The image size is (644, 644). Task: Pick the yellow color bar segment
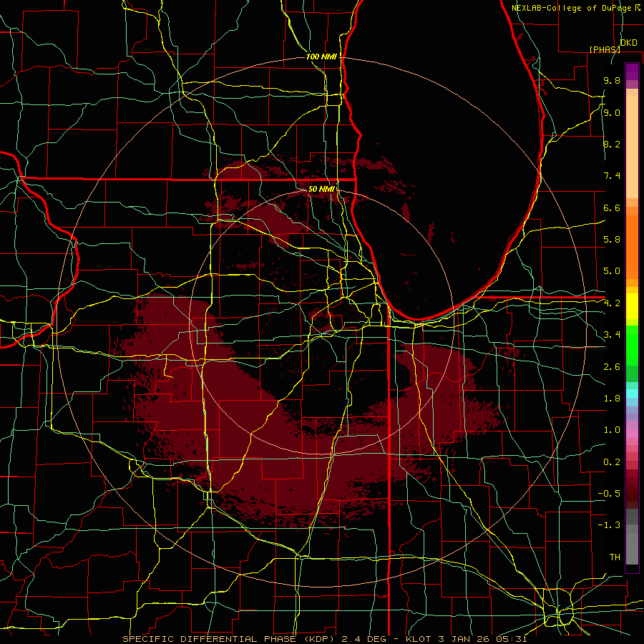pos(632,306)
